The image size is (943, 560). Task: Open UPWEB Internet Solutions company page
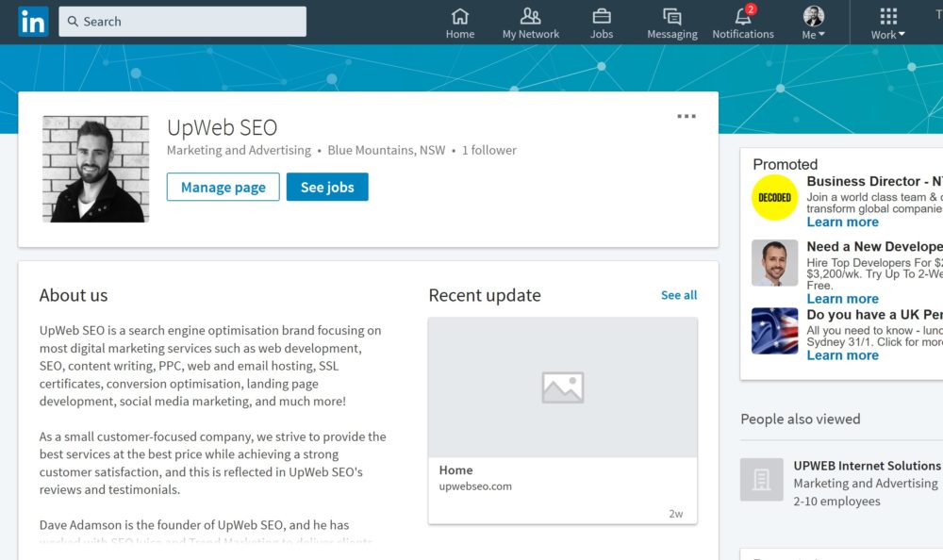[x=867, y=466]
